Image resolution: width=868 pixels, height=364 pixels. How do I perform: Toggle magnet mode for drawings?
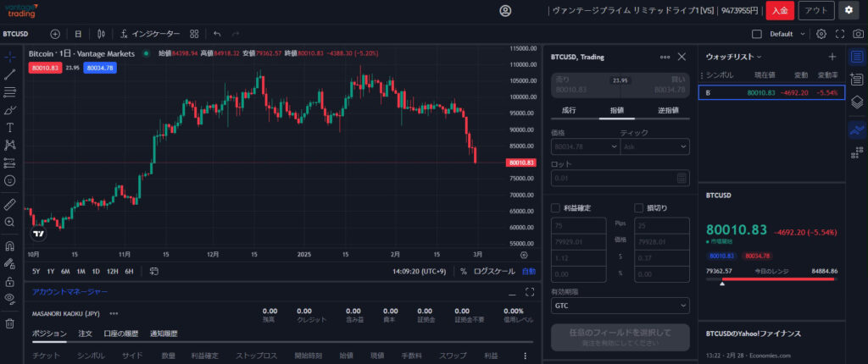pyautogui.click(x=9, y=245)
